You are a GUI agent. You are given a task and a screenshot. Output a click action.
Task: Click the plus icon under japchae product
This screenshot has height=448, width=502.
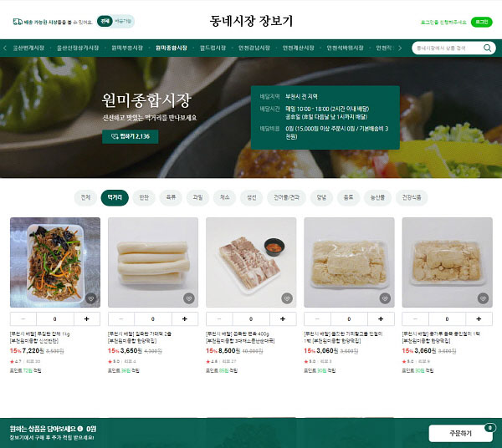(87, 318)
